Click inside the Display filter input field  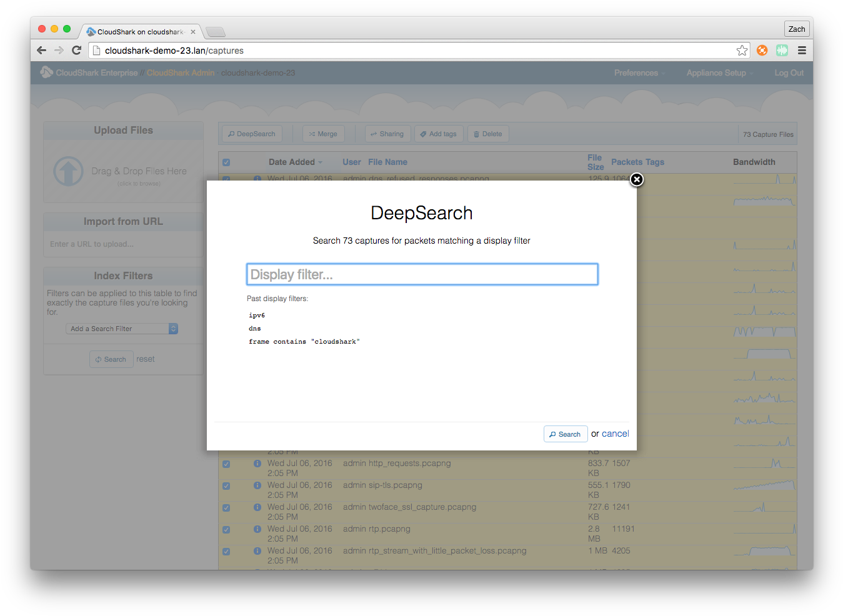coord(422,274)
